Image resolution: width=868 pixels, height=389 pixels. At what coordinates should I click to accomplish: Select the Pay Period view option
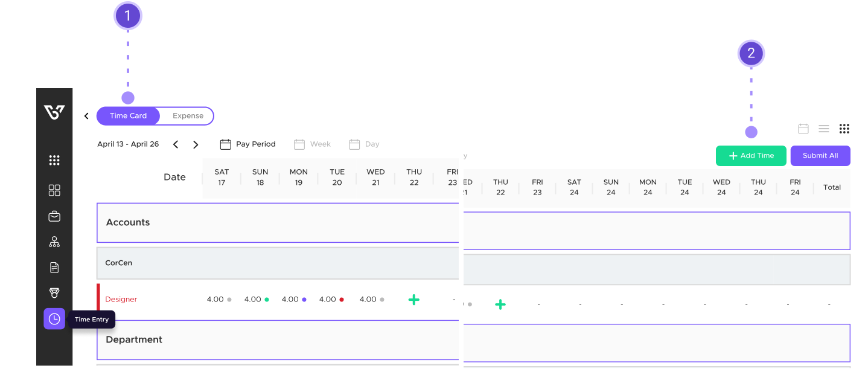tap(247, 144)
